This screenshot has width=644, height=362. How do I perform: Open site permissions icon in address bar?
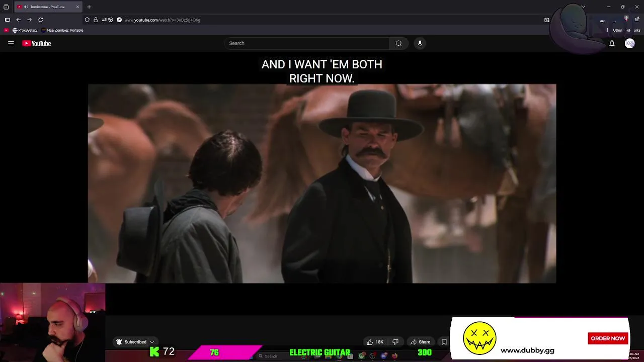(x=104, y=20)
